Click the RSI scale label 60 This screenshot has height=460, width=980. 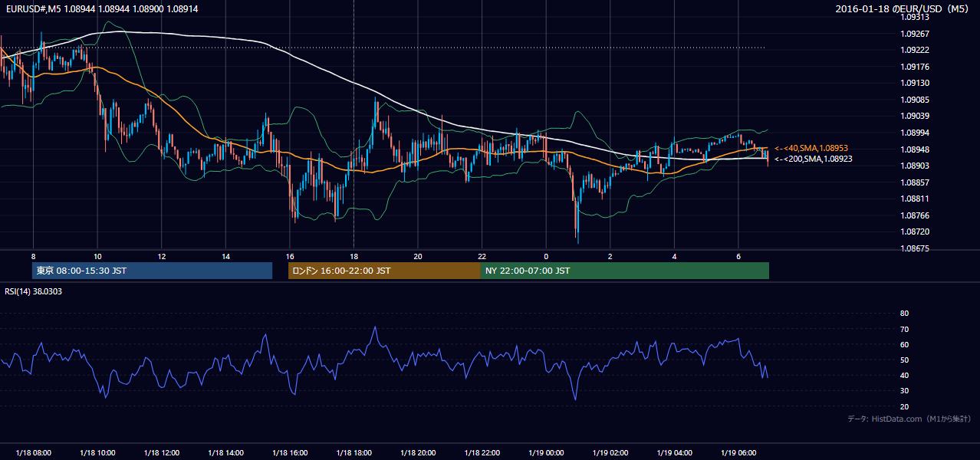click(x=904, y=345)
